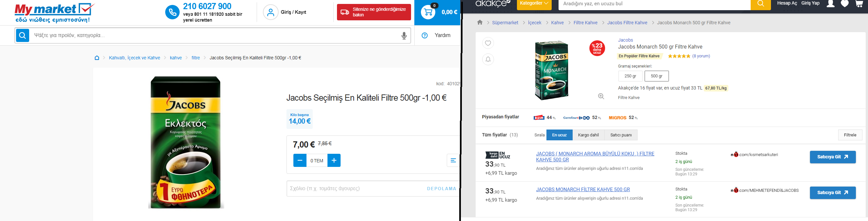The height and width of the screenshot is (221, 868).
Task: Sort prices by Kargo dahil
Action: click(588, 135)
